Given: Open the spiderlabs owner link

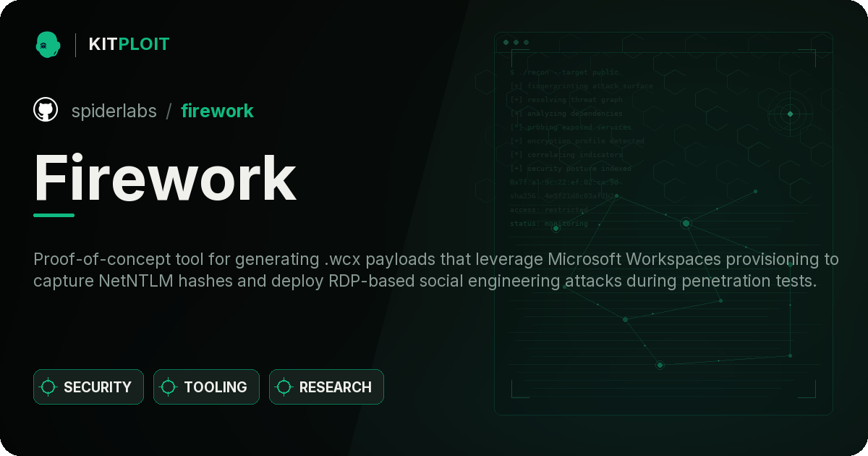Looking at the screenshot, I should coord(114,111).
